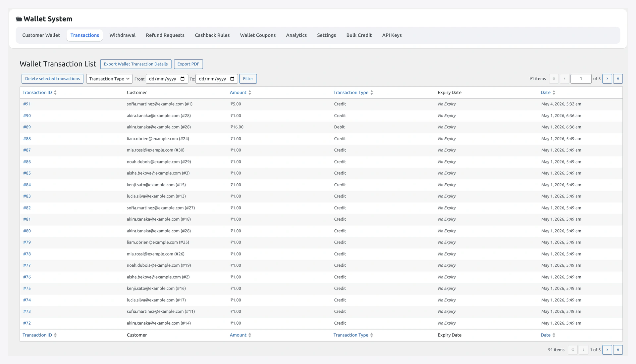Sort by Transaction Type in table footer
The width and height of the screenshot is (636, 364).
click(x=353, y=335)
